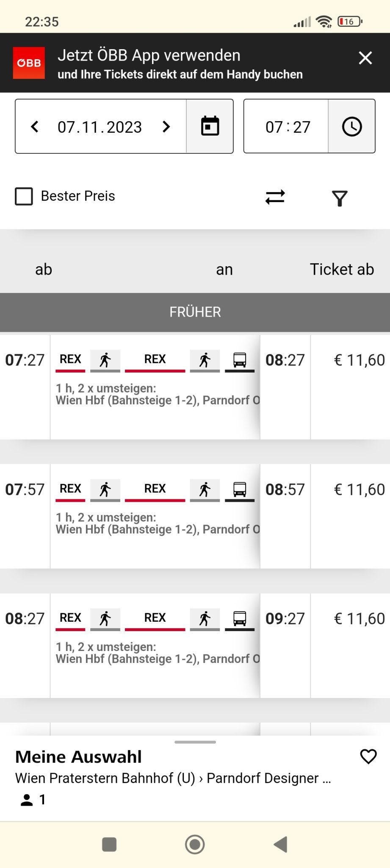
Task: Tap the swap direction arrows icon
Action: (x=275, y=197)
